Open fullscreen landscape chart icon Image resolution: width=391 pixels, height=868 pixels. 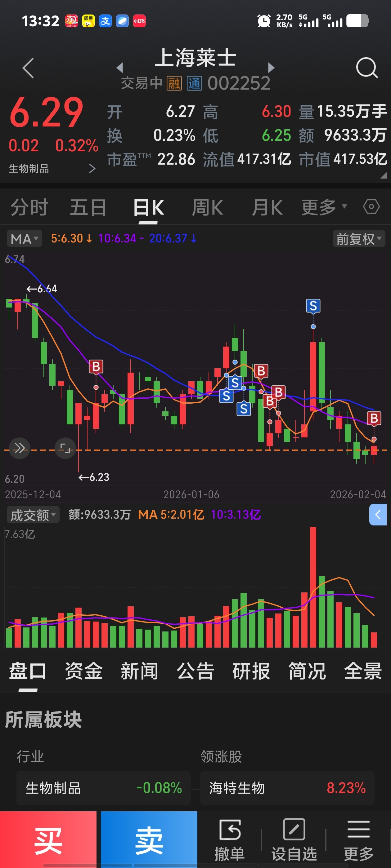[x=65, y=448]
